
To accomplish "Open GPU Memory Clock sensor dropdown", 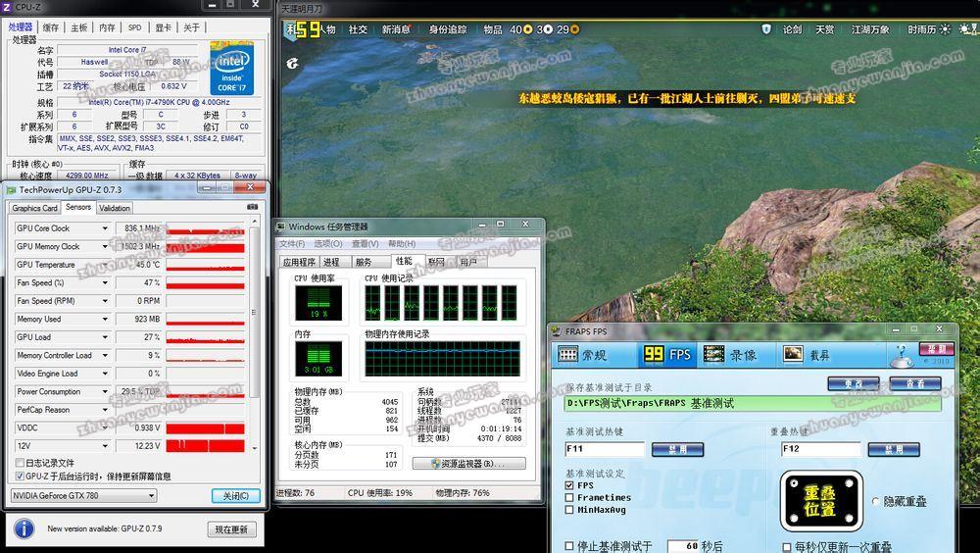I will coord(105,246).
